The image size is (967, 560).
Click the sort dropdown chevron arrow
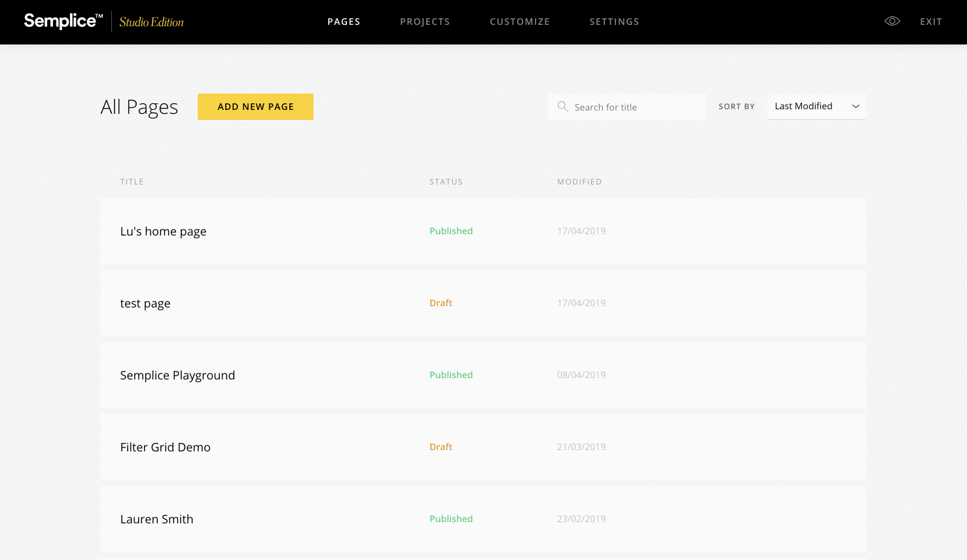855,107
